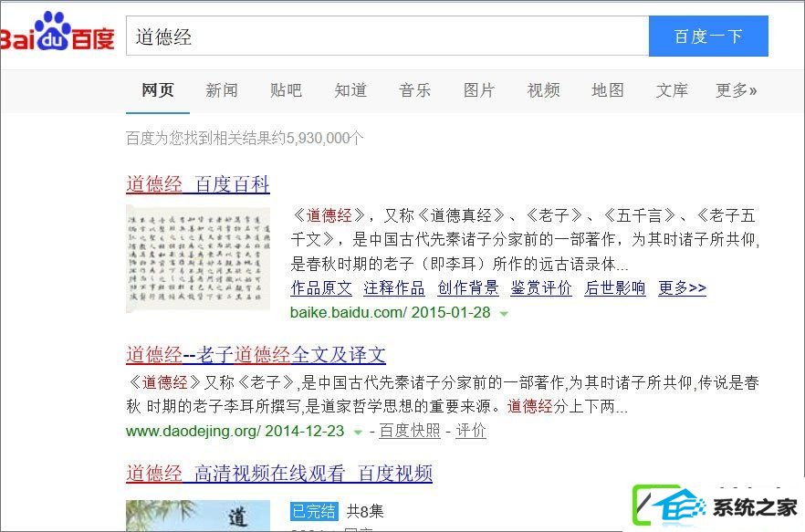Image resolution: width=805 pixels, height=532 pixels.
Task: Expand the 更多» menu
Action: 737,90
